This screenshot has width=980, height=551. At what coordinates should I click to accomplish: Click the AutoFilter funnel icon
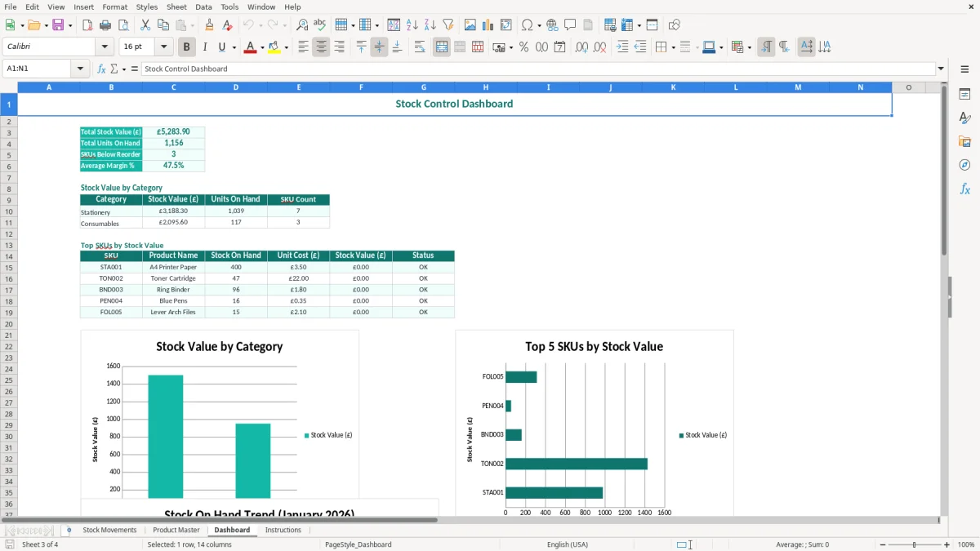pos(448,25)
